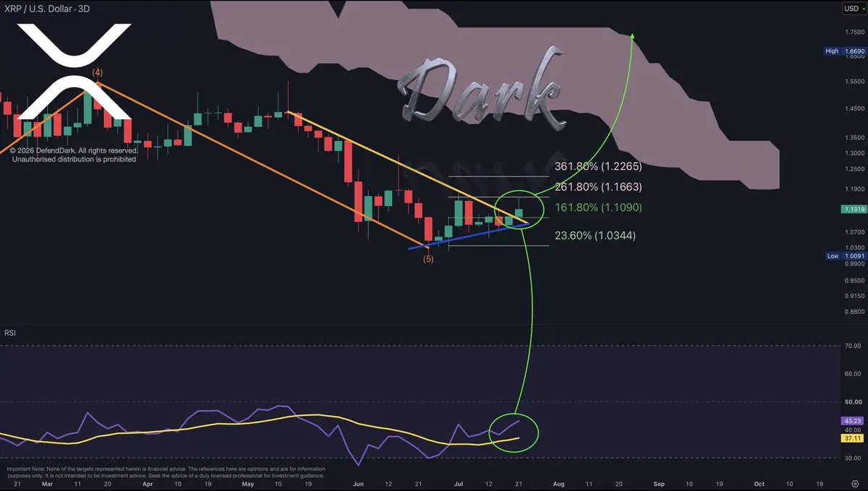The width and height of the screenshot is (868, 491).
Task: Open chart settings gear icon
Action: pos(854,483)
